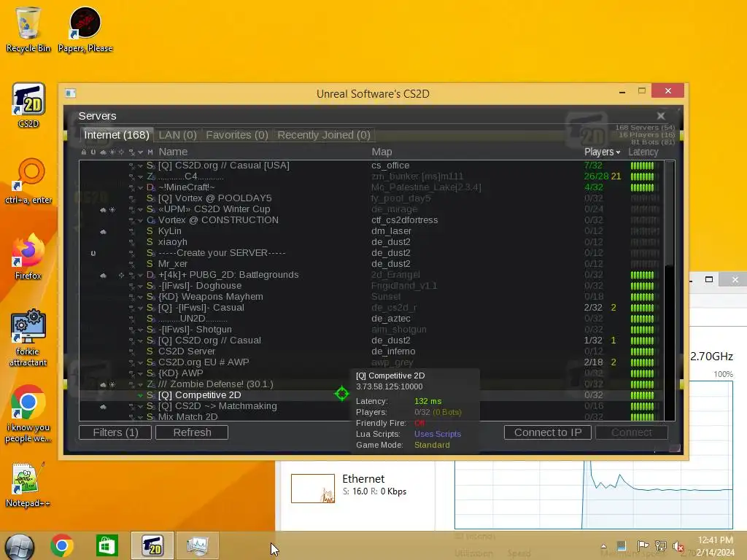Click Lua arrow on {KD} AWP row
747x560 pixels.
tap(140, 374)
